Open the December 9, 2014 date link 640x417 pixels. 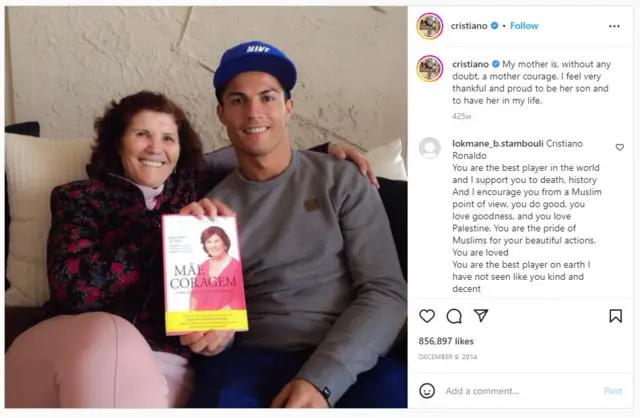point(448,357)
